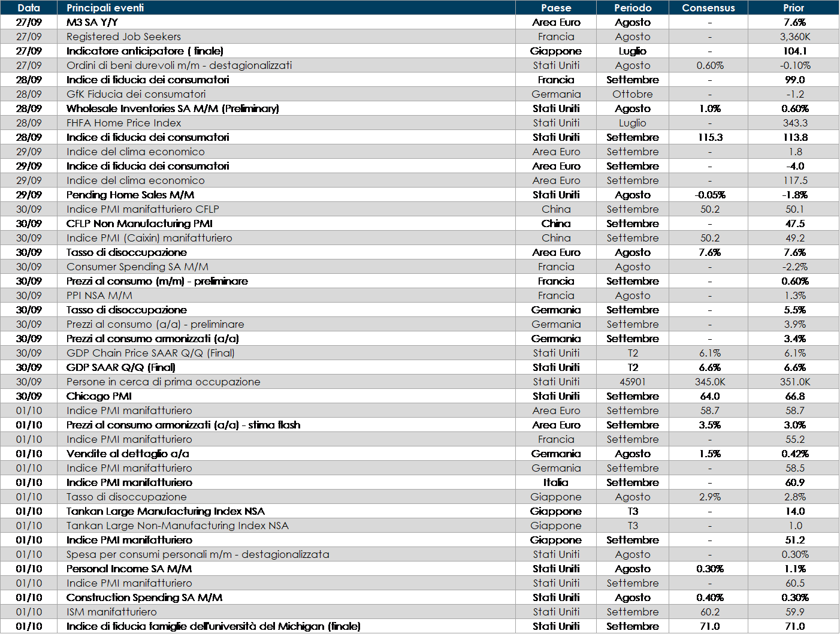Click the GDP Chain Price SAAR Q/Q event
This screenshot has height=634, width=840.
150,353
